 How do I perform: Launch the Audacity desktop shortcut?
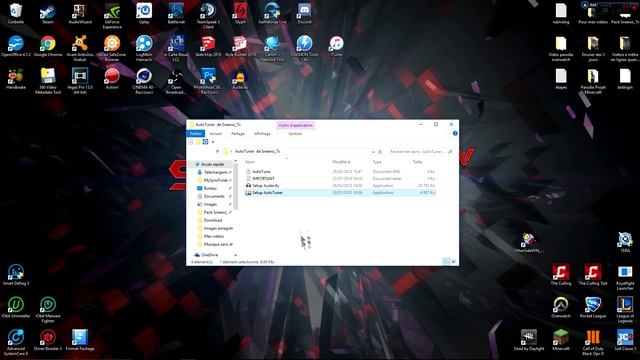[240, 78]
